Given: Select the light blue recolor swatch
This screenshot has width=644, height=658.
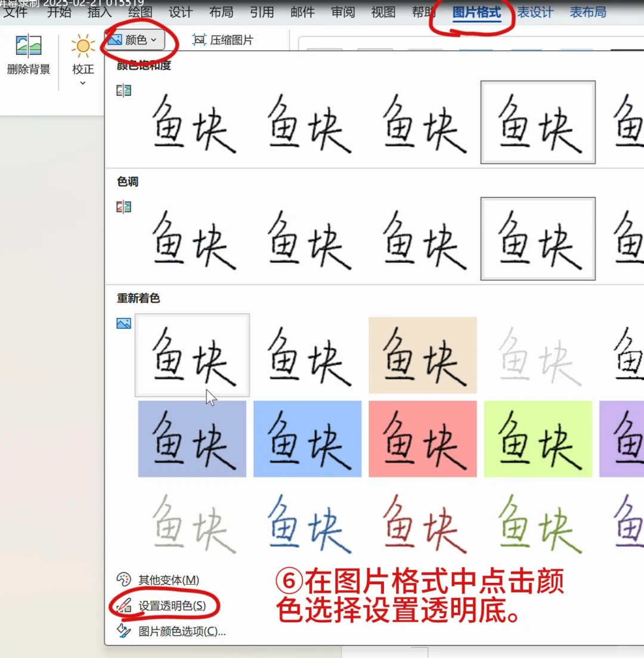Looking at the screenshot, I should coord(307,439).
